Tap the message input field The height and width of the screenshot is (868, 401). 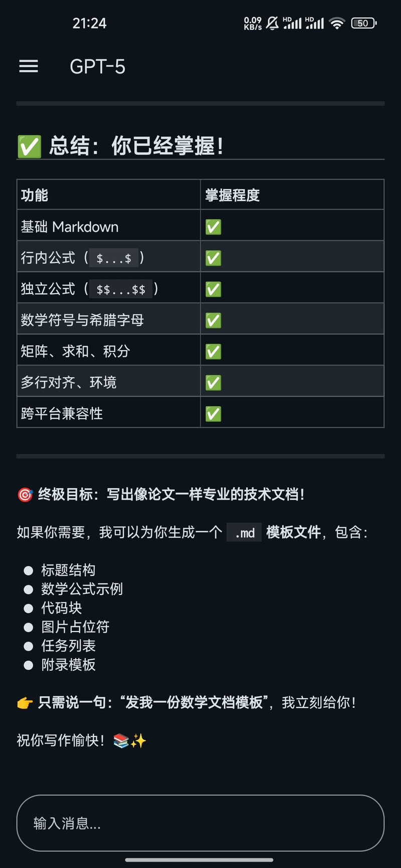point(200,823)
